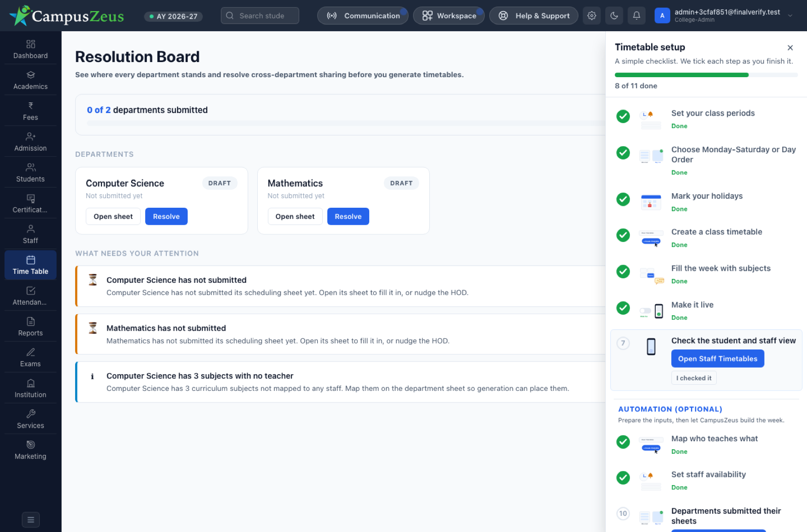Open the settings gear icon
807x532 pixels.
coord(592,16)
